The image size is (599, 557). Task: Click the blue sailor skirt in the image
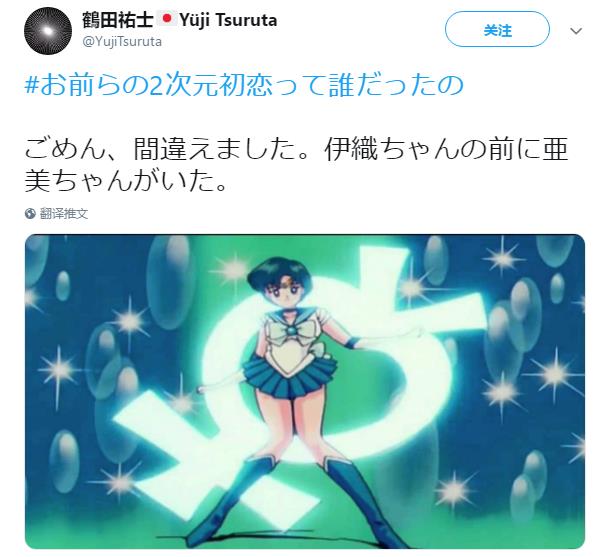pyautogui.click(x=289, y=376)
